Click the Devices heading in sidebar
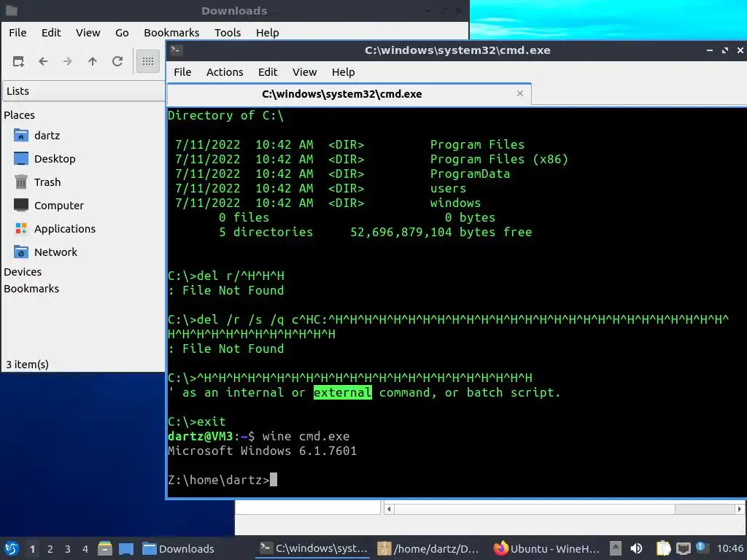Viewport: 747px width, 560px height. [x=23, y=272]
